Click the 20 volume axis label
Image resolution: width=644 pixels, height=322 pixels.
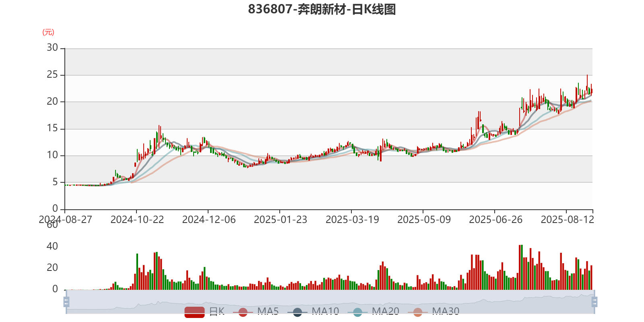tap(52, 268)
